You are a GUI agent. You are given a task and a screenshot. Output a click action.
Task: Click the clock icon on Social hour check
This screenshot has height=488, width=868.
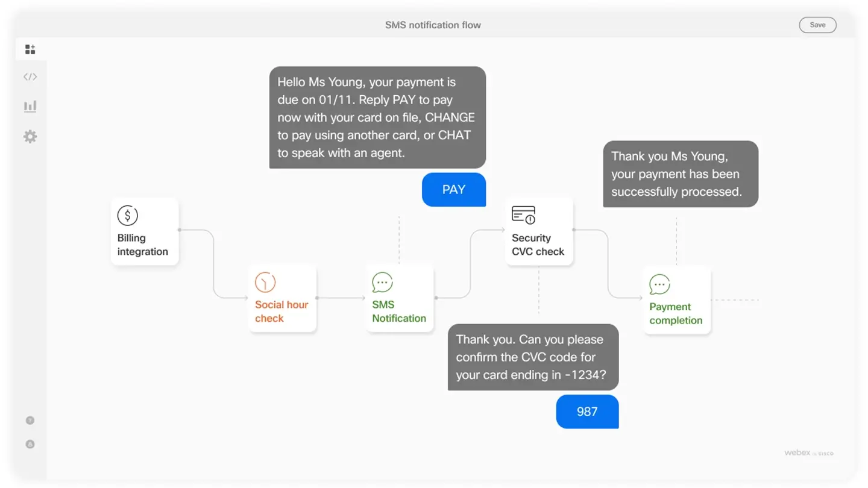pos(265,282)
